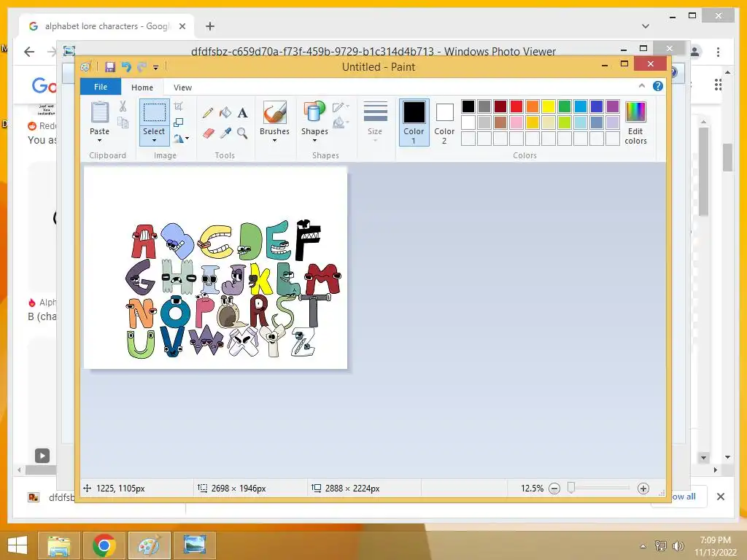
Task: Select the Fill with color bucket tool
Action: click(225, 113)
